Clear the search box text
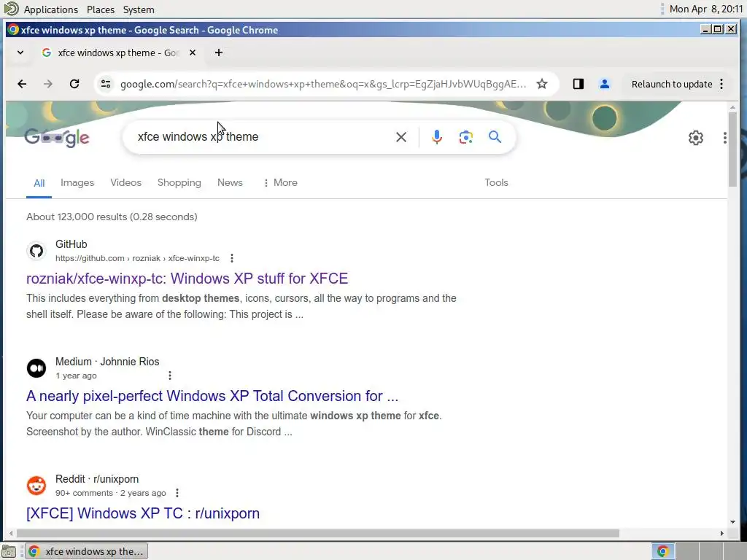Viewport: 747px width, 560px height. (401, 137)
